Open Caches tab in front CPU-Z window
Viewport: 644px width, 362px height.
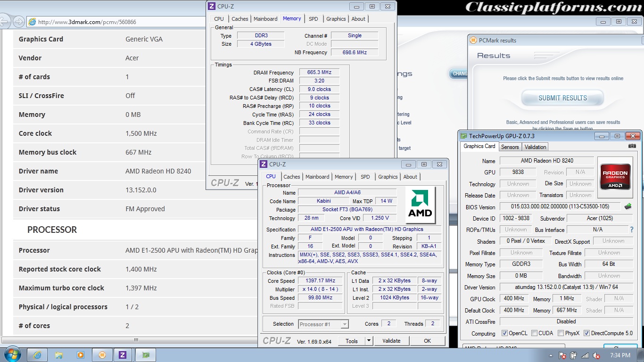tap(292, 177)
